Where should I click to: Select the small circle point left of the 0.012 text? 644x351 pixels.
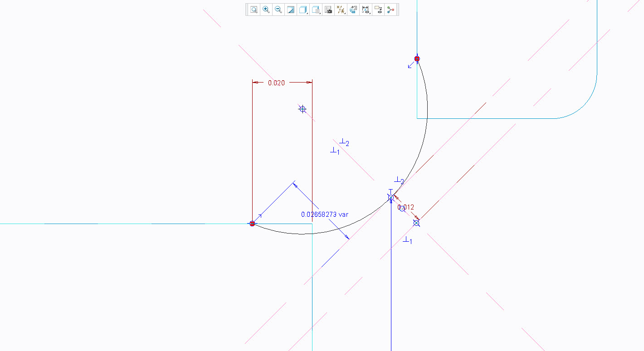(x=402, y=209)
